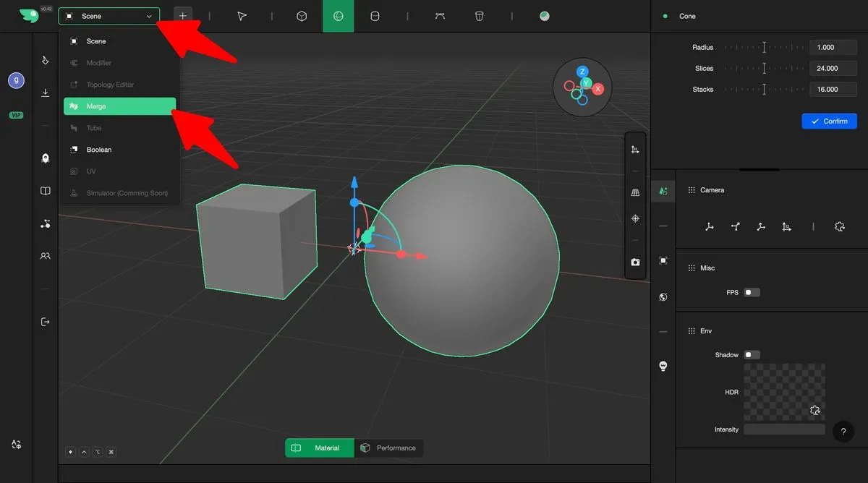The image size is (868, 483).
Task: Click the cube primitive icon in top toolbar
Action: (x=302, y=16)
